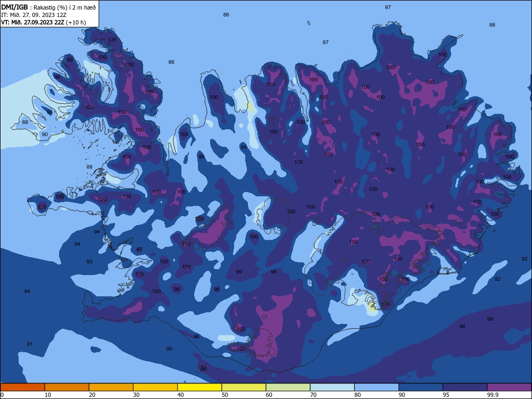This screenshot has height=399, width=532.
Task: Click the '70' legend tick label
Action: 313,395
